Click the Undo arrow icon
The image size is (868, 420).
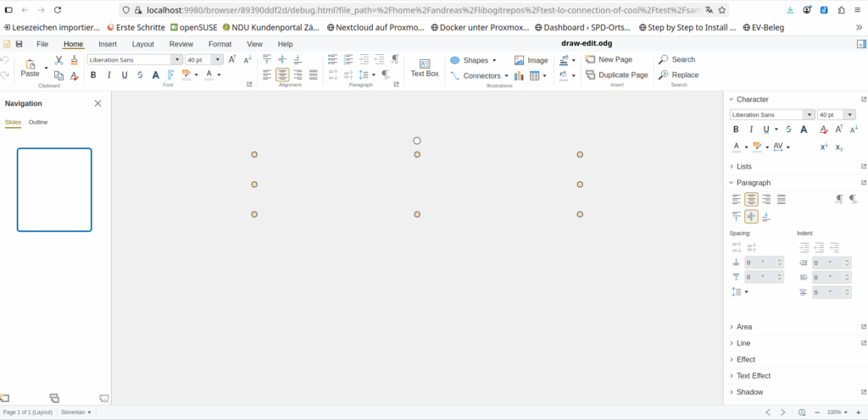4,59
